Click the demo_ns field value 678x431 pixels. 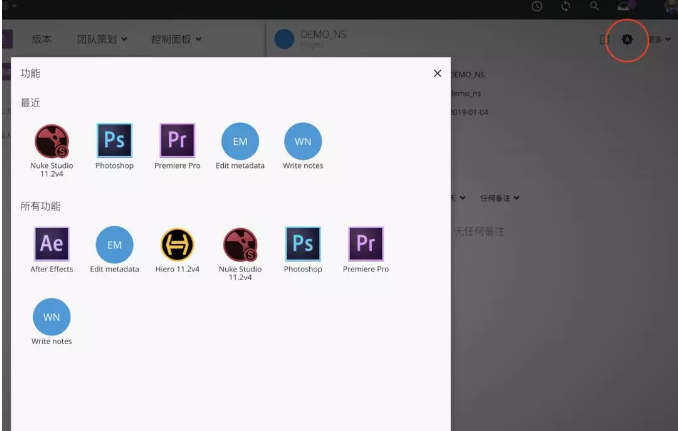466,93
